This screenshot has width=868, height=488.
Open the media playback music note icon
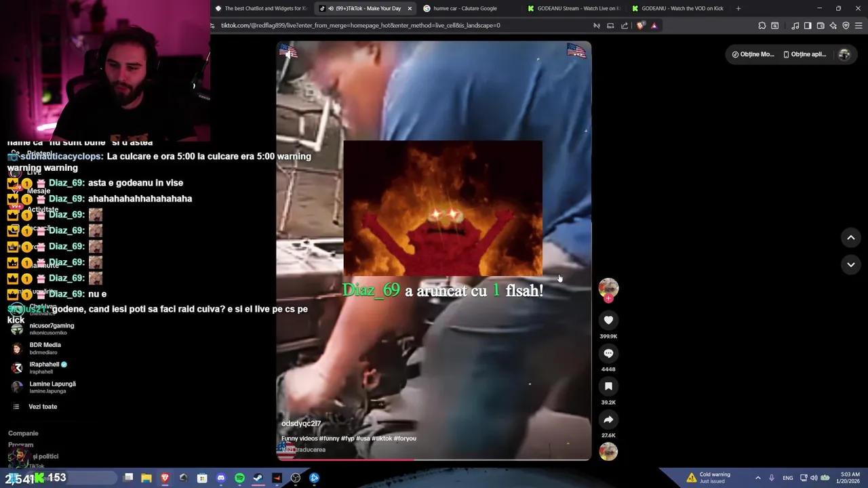click(795, 26)
